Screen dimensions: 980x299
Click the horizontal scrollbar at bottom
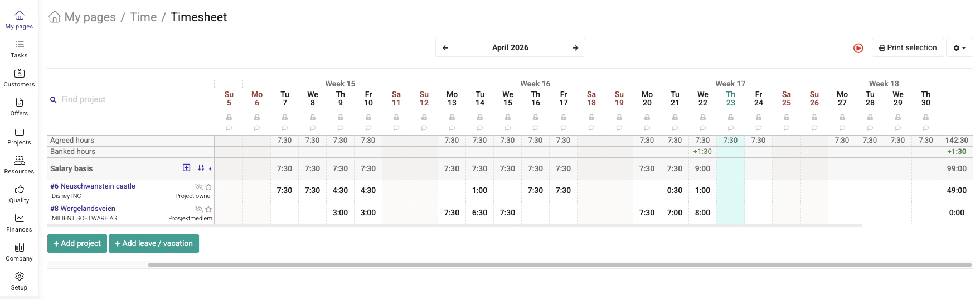tap(560, 265)
